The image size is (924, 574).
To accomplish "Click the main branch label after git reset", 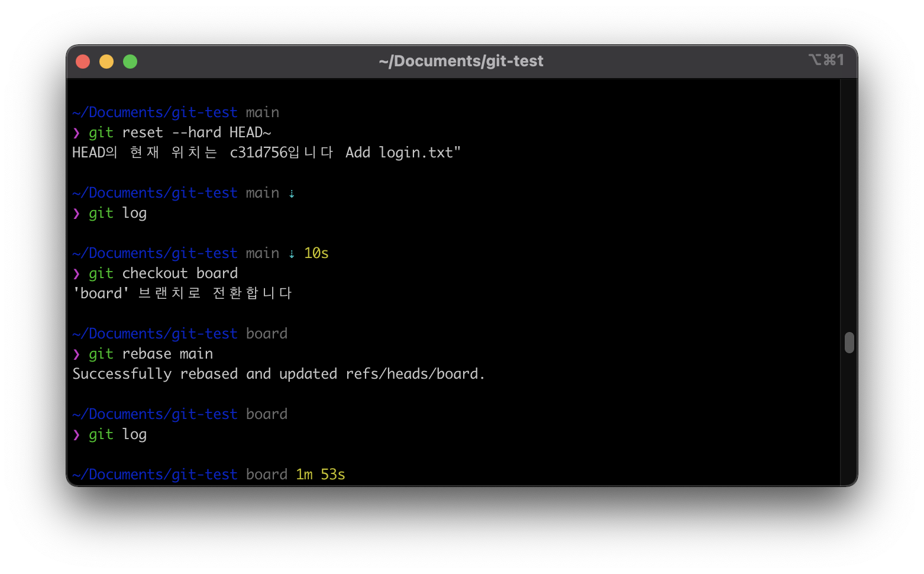I will pos(262,112).
